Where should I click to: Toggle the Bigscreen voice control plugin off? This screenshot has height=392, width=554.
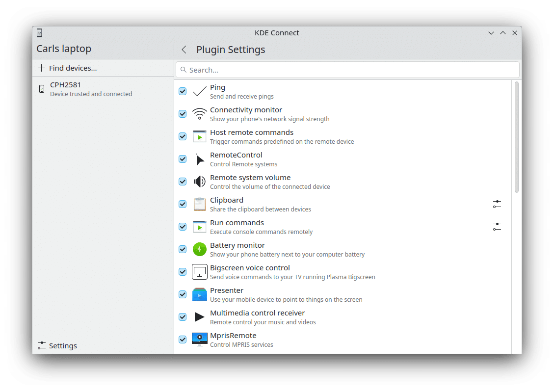point(182,271)
